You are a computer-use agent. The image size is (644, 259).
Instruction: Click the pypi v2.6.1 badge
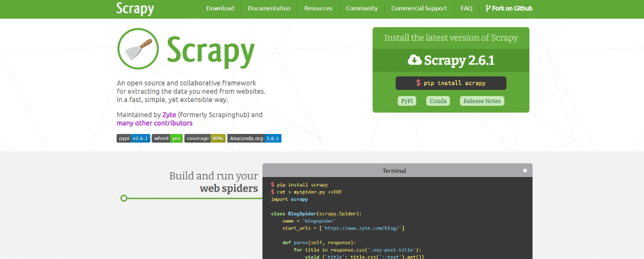(x=133, y=138)
